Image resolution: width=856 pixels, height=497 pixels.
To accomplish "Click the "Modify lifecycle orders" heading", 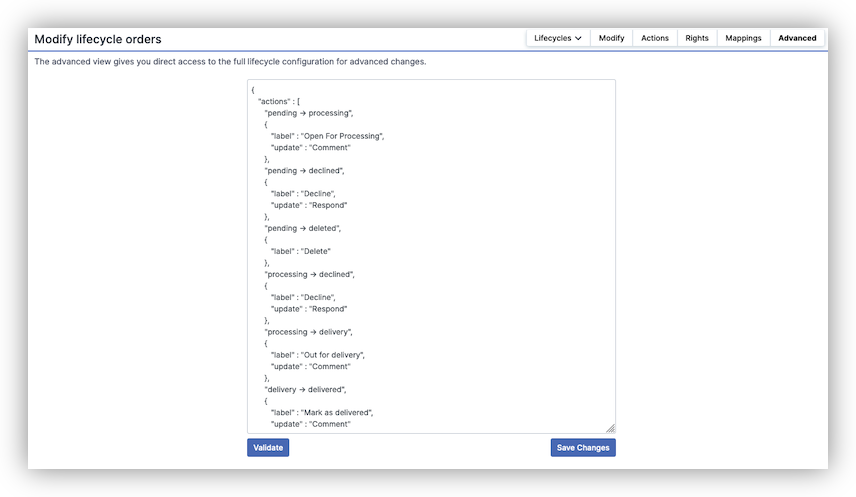I will [x=98, y=39].
